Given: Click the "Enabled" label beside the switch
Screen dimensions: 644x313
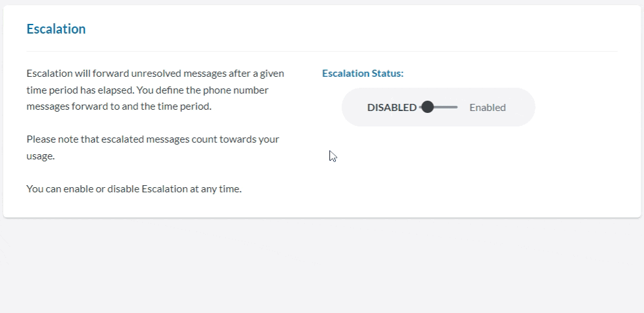Looking at the screenshot, I should pyautogui.click(x=487, y=108).
